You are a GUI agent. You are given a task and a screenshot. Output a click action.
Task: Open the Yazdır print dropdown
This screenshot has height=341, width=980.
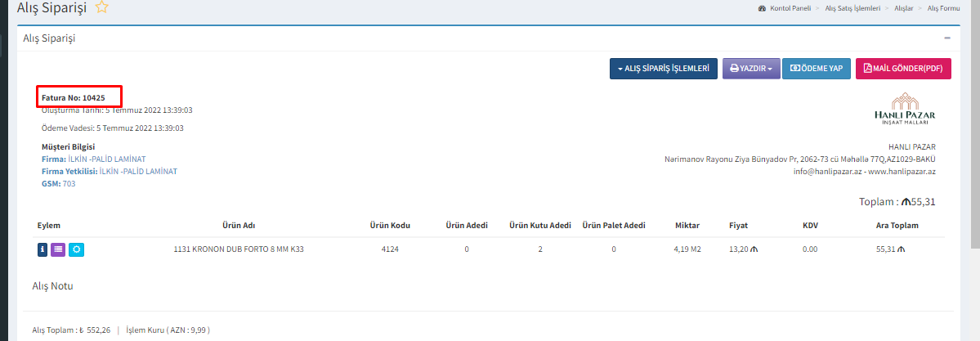[x=750, y=69]
